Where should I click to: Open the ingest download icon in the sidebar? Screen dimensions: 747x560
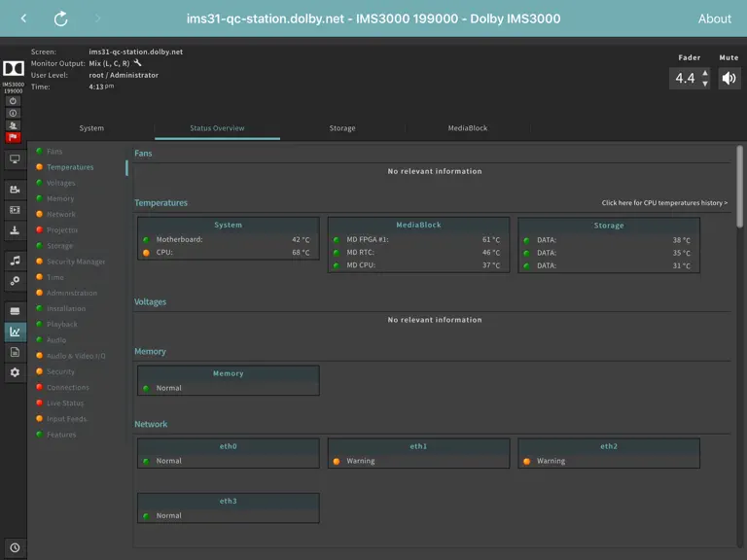point(15,230)
